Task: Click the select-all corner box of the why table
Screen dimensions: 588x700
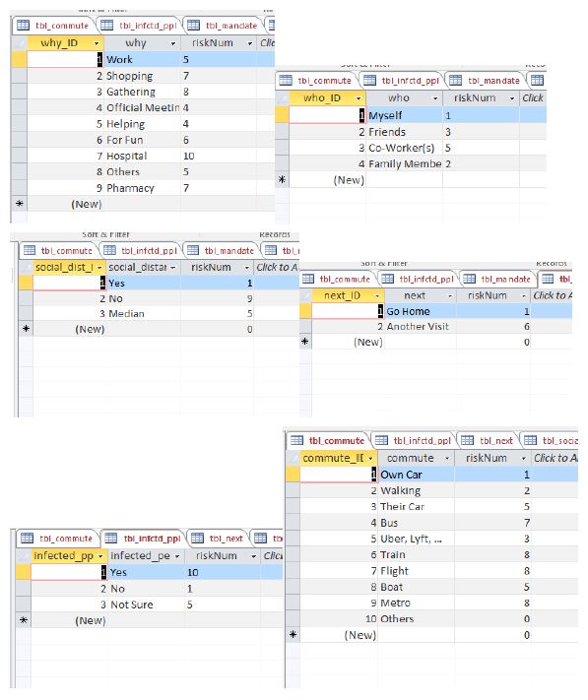Action: point(20,43)
